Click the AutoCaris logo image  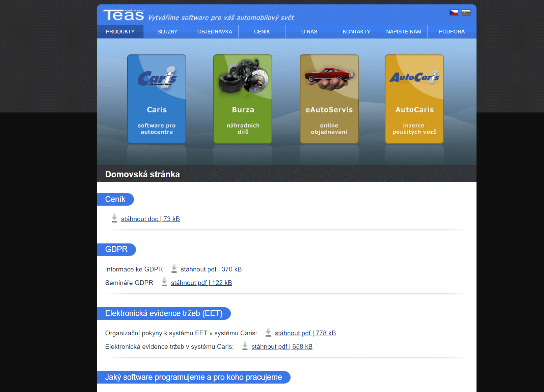pyautogui.click(x=414, y=77)
